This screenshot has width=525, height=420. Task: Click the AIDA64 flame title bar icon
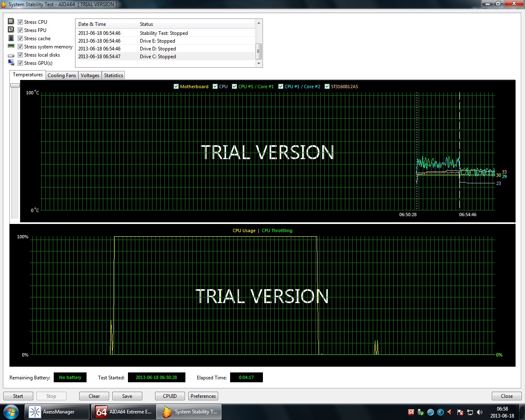point(4,4)
